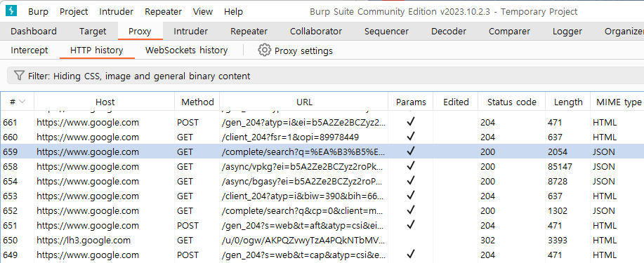Viewport: 644px width, 263px height.
Task: Click length value 2054
Action: point(558,151)
